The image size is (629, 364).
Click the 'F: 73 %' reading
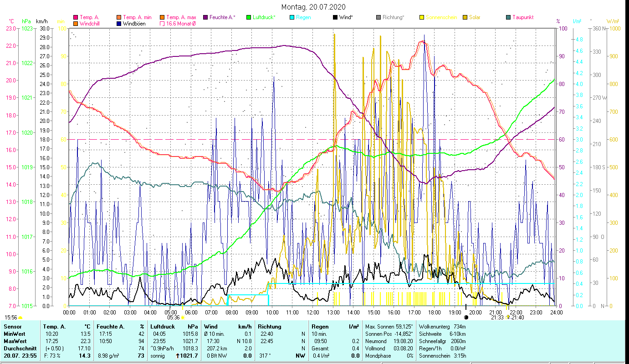point(51,356)
